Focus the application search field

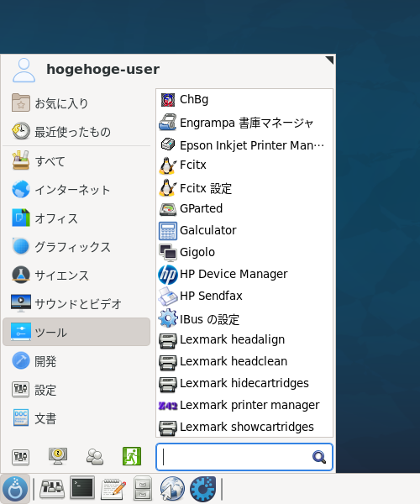[x=244, y=457]
